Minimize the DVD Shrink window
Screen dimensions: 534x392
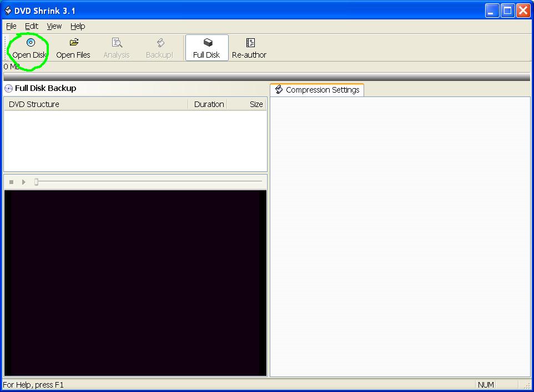(492, 11)
